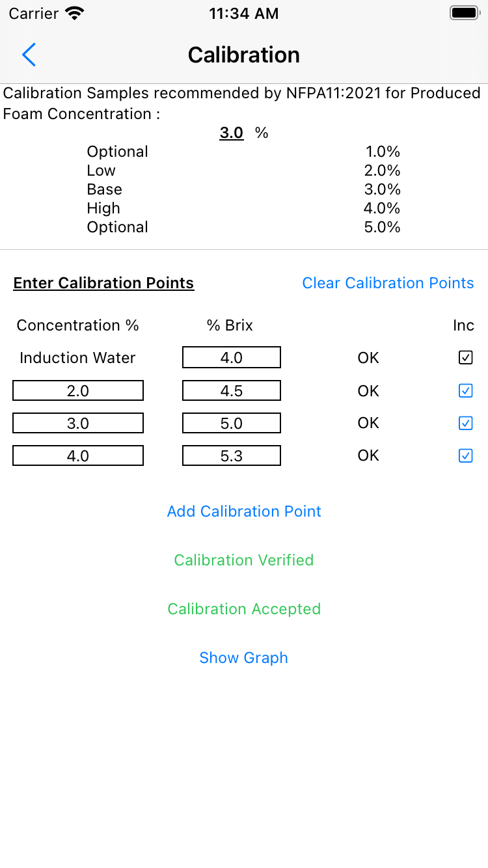This screenshot has height=868, width=488.
Task: Edit Induction Water Brix field showing 4.0
Action: pyautogui.click(x=232, y=357)
